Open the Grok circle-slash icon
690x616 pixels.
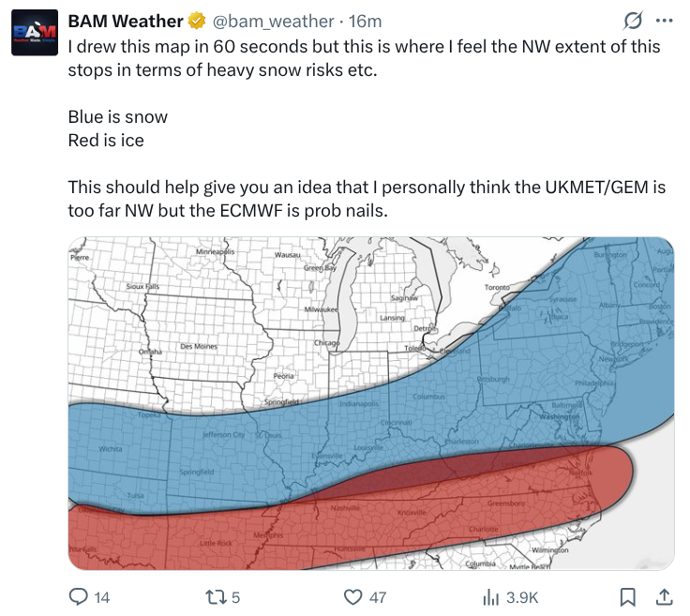point(633,21)
